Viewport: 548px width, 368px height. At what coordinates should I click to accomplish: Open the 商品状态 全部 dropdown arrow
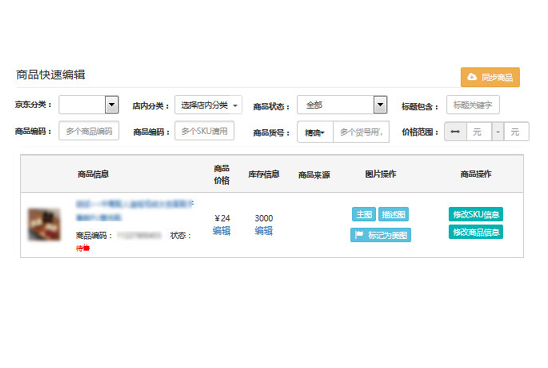(x=380, y=104)
